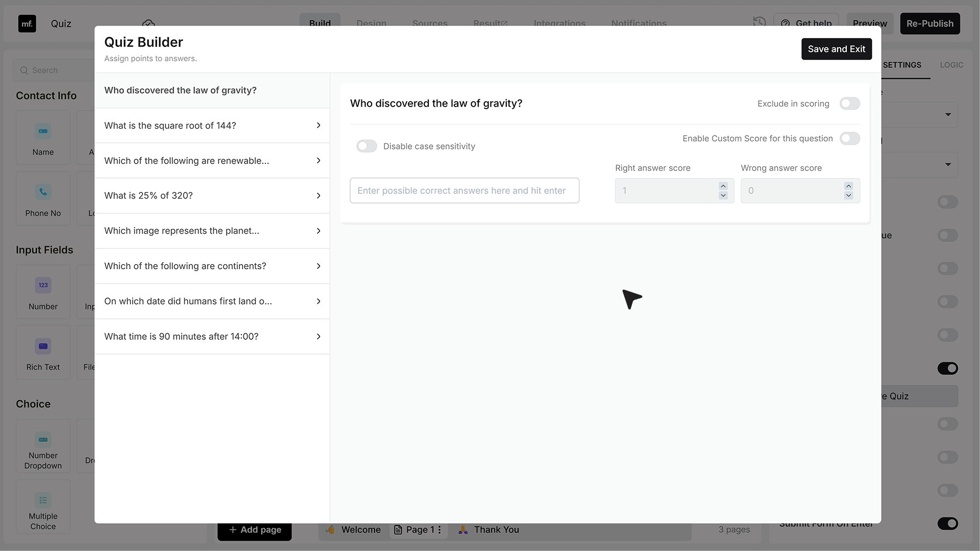980x551 pixels.
Task: Select the Thank You page tab
Action: tap(489, 530)
